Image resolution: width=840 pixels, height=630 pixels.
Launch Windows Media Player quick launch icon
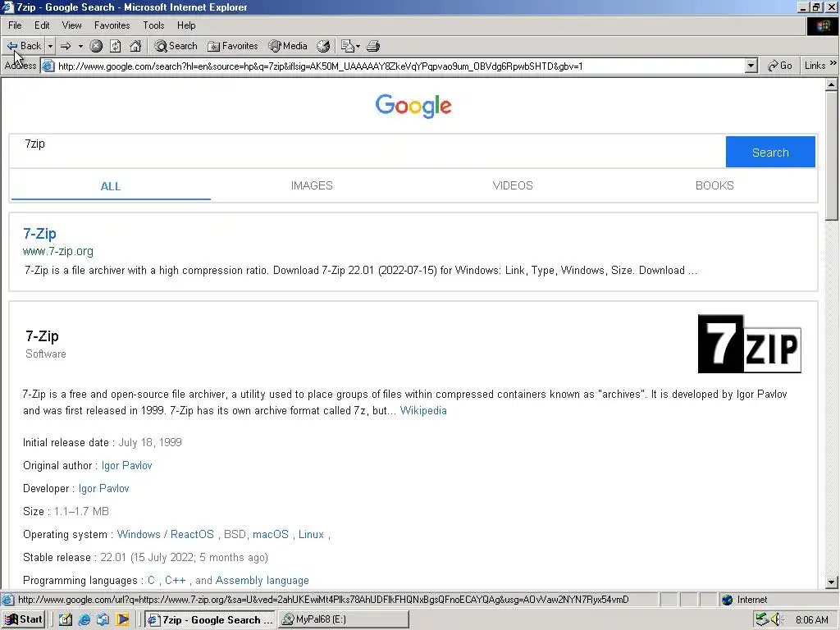(123, 620)
